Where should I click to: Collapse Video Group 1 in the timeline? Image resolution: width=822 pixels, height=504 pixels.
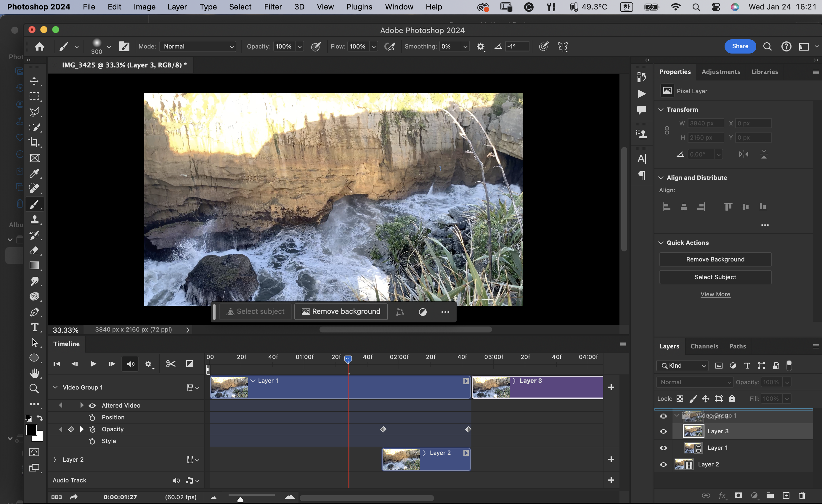pyautogui.click(x=55, y=387)
